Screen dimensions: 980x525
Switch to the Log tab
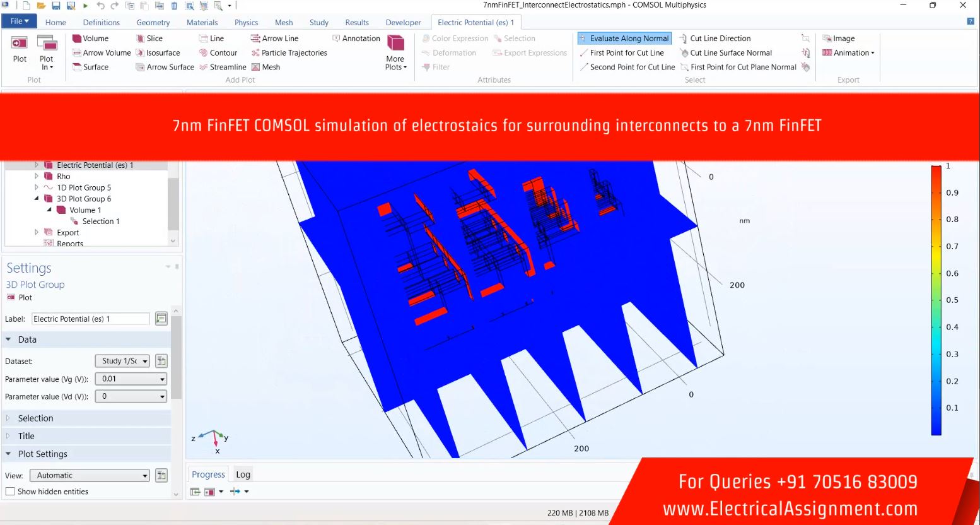click(243, 475)
